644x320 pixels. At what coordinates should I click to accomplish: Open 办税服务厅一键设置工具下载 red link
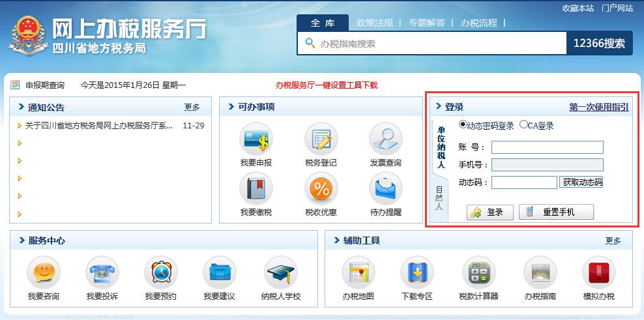tap(326, 85)
